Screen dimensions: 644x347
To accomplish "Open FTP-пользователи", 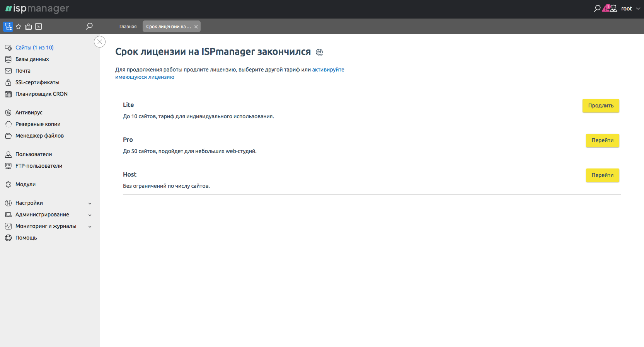I will pyautogui.click(x=39, y=166).
